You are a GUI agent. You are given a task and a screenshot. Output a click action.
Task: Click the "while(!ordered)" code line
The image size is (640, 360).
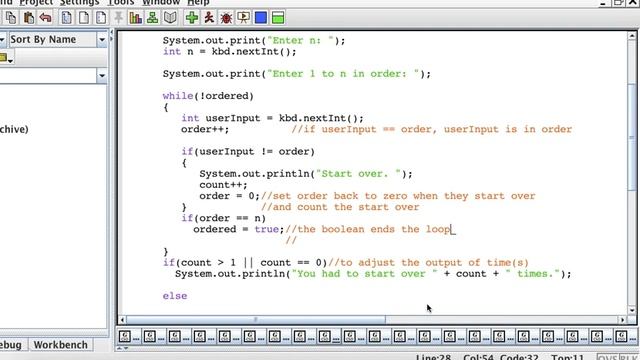point(208,96)
